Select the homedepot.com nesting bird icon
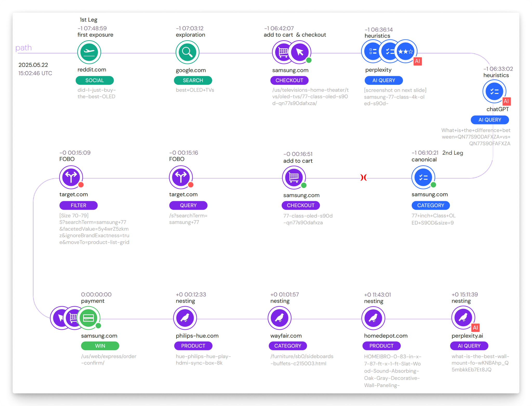The image size is (532, 406). [373, 318]
